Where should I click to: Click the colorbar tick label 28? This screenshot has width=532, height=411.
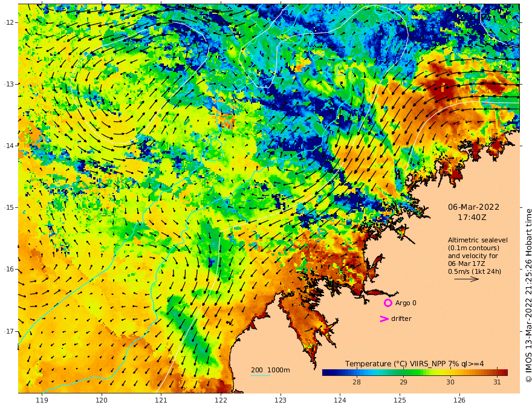(x=357, y=382)
